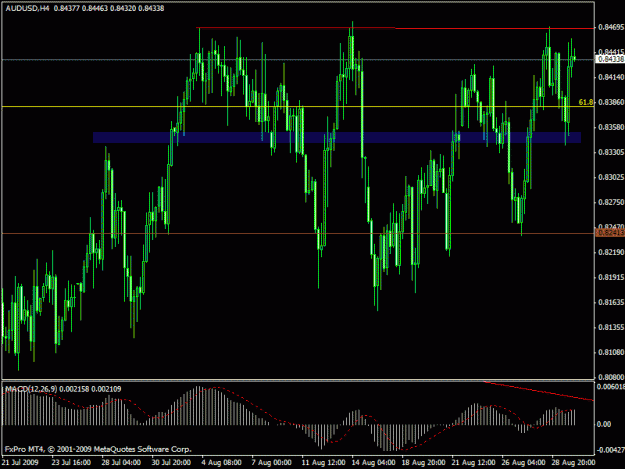This screenshot has height=469, width=625.
Task: Select the yellow 61.8 Fibonacci level line
Action: [297, 107]
